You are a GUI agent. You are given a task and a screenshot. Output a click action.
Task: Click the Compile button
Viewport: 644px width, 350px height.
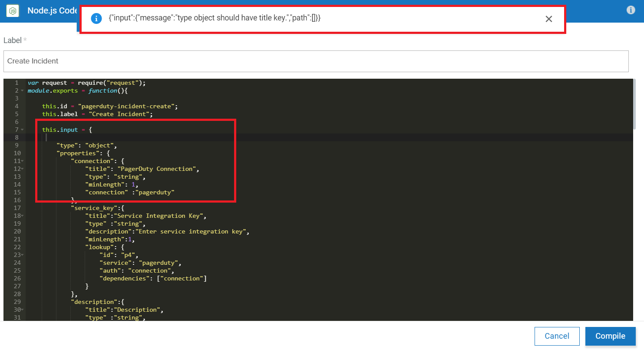610,336
